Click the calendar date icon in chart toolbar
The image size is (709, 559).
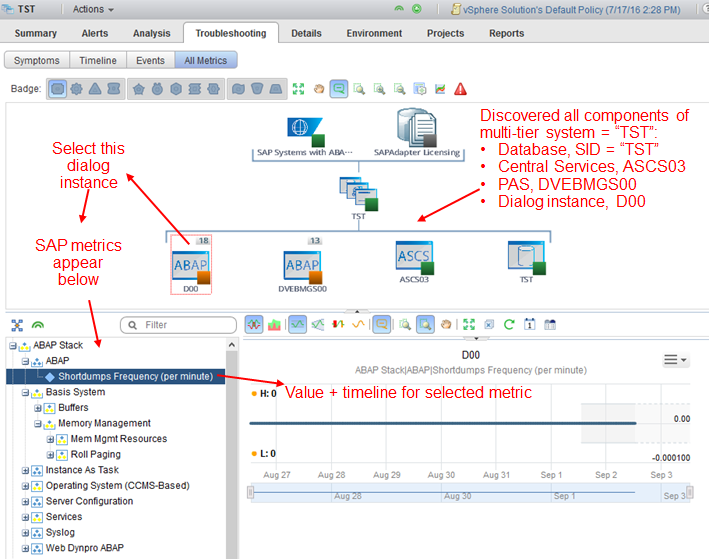tap(530, 324)
